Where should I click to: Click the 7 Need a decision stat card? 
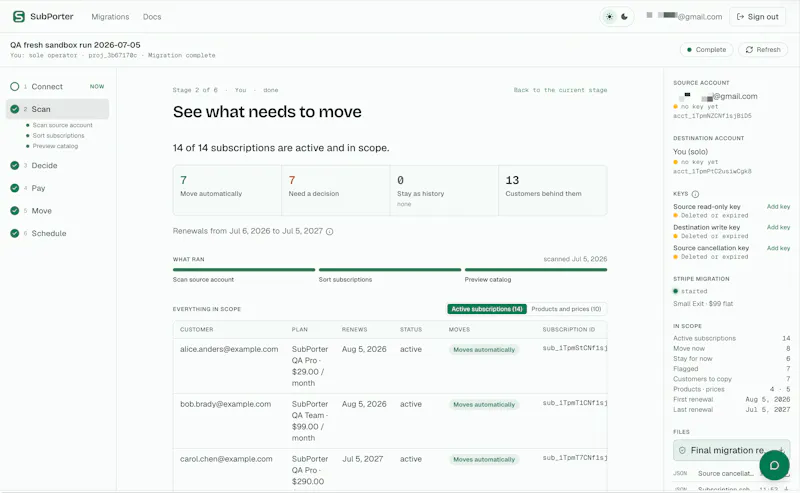pyautogui.click(x=336, y=190)
